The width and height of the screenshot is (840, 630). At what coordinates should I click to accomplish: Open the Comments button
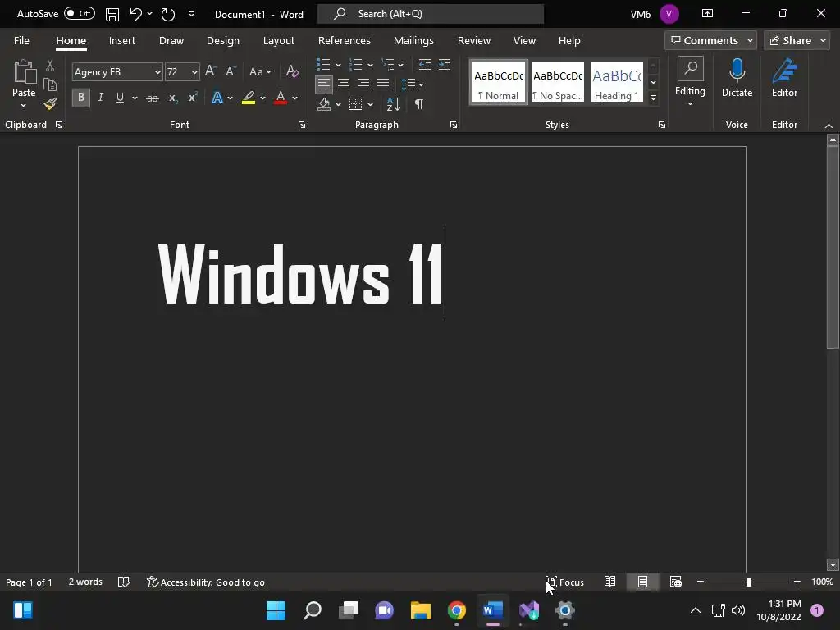(x=710, y=41)
